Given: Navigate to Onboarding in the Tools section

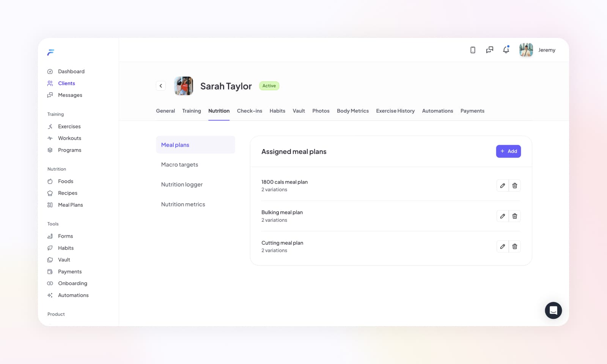Looking at the screenshot, I should tap(72, 283).
